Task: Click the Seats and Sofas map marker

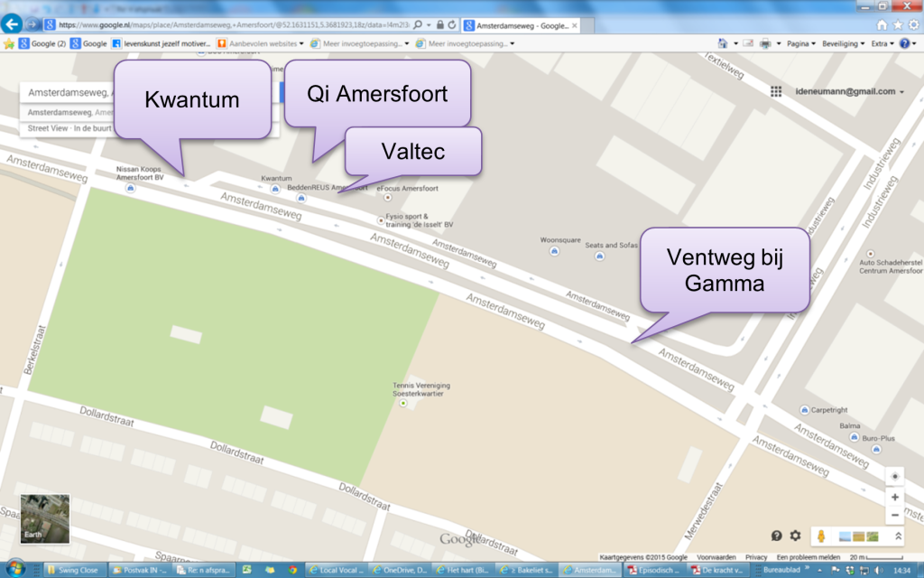Action: pos(599,256)
